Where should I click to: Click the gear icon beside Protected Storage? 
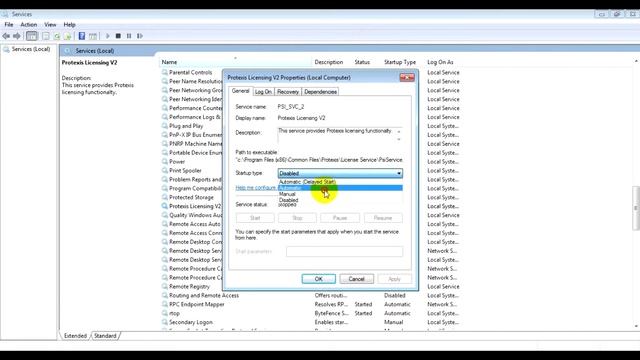164,197
